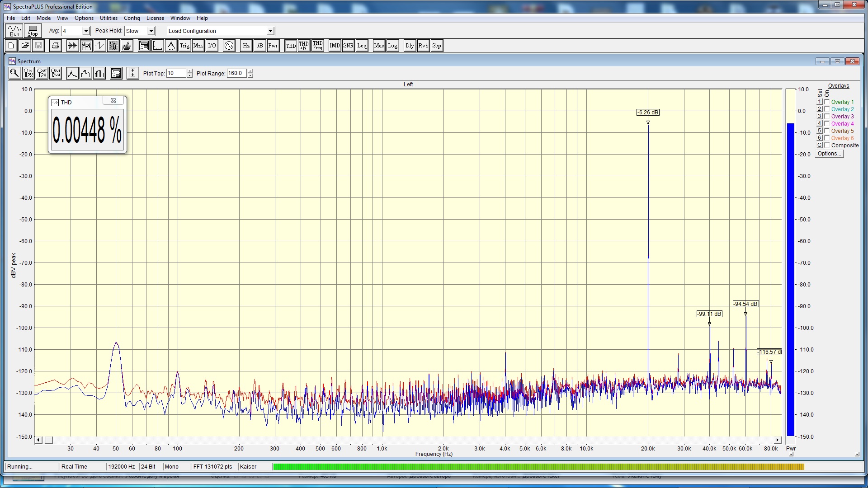Screen dimensions: 868x488
Task: Click the THD+N measurement icon
Action: tap(304, 46)
